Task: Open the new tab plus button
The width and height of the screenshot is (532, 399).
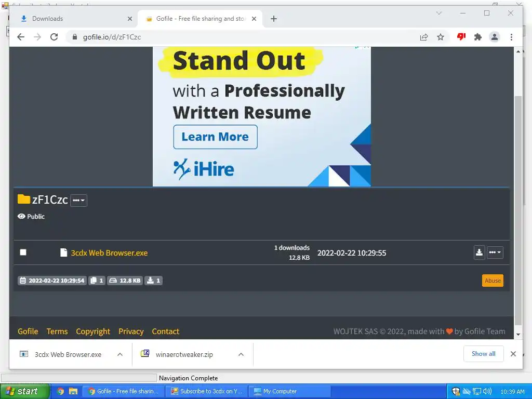Action: pos(274,19)
